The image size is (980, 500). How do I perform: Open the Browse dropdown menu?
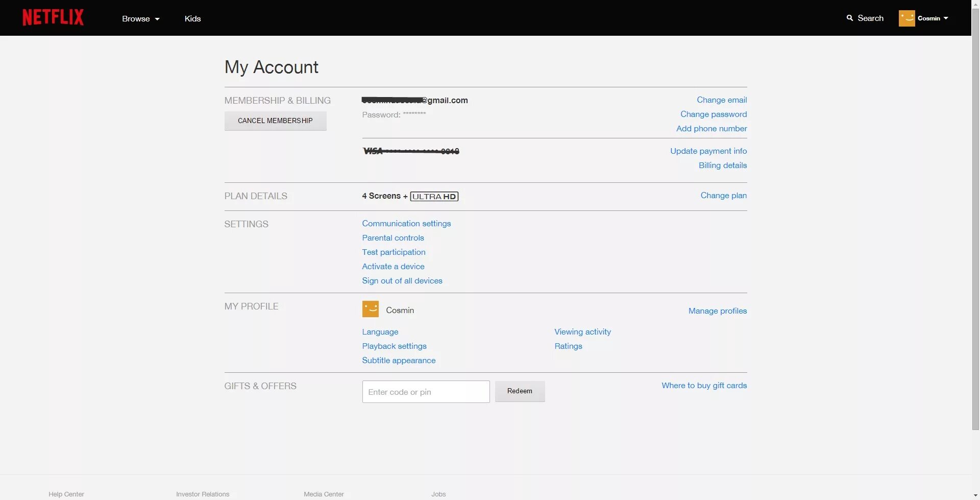pos(141,18)
